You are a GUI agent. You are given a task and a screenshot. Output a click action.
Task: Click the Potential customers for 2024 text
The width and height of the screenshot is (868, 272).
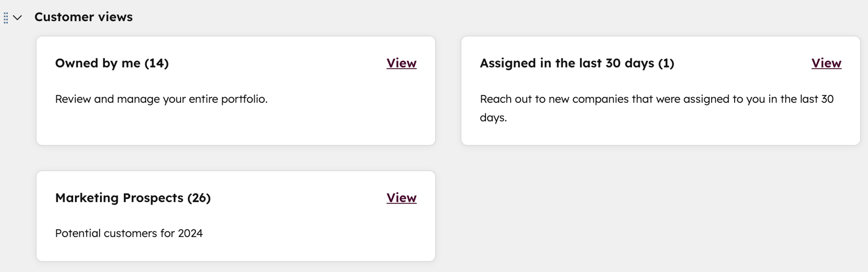129,233
